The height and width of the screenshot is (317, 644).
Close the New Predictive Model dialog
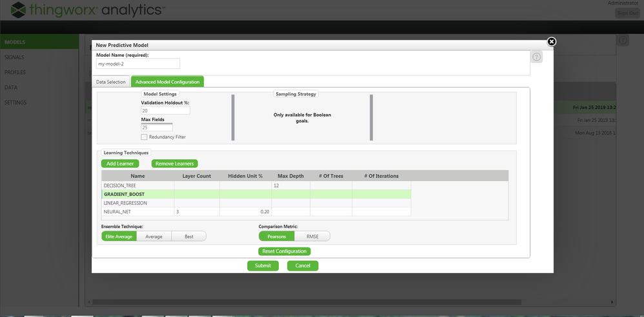tap(552, 41)
